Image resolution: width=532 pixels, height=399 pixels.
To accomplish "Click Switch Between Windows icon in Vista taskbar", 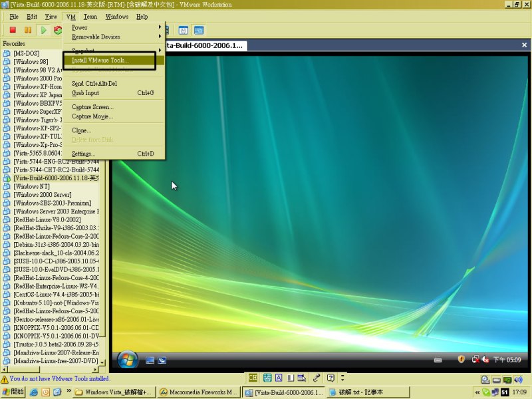I will click(x=162, y=360).
